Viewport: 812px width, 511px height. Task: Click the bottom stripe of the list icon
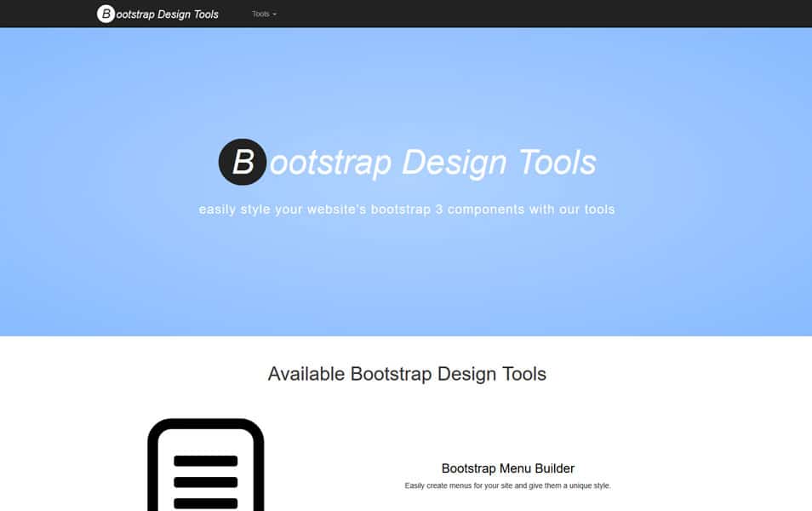204,502
